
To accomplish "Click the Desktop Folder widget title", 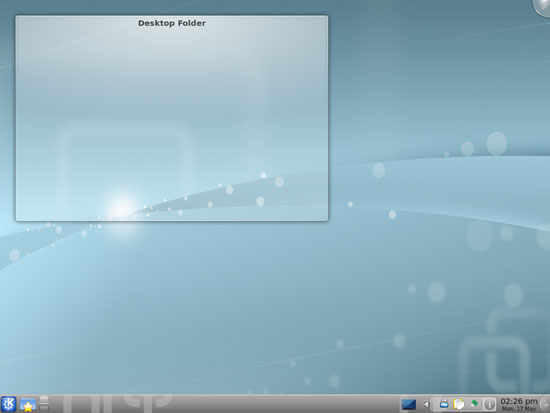I will pyautogui.click(x=172, y=23).
